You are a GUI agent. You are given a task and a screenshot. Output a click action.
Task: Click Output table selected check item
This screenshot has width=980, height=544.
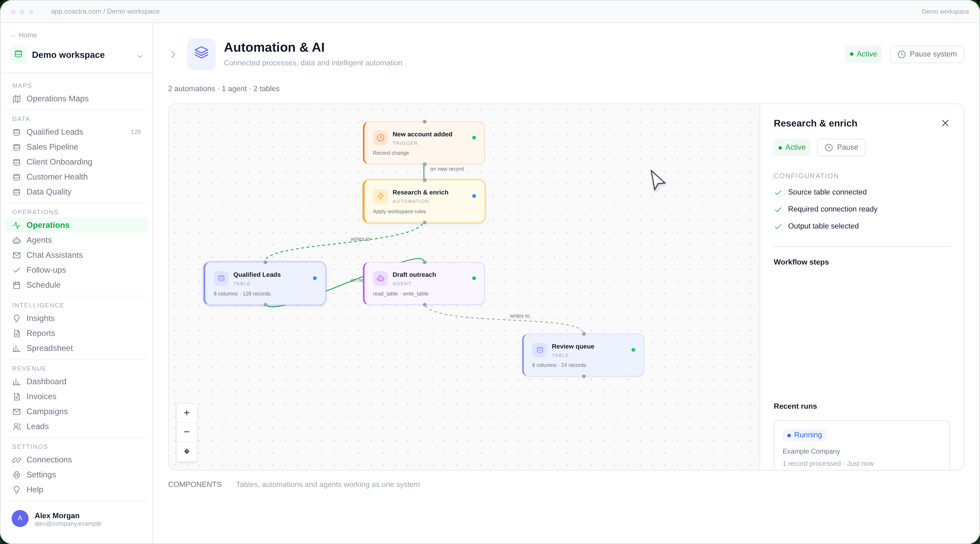816,226
